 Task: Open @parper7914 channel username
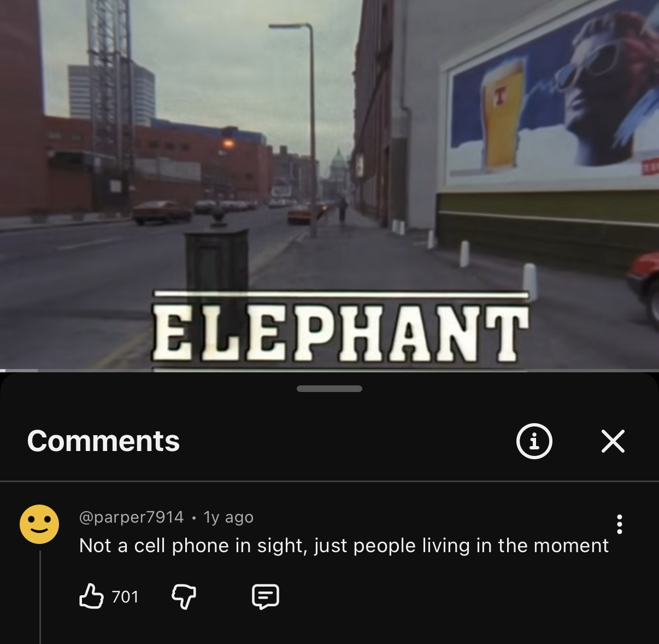point(131,517)
